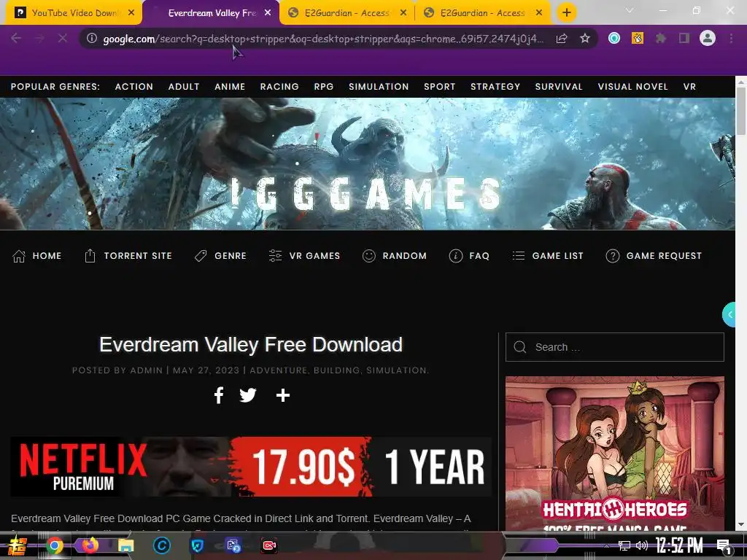Expand the teal side panel arrow

pos(729,314)
